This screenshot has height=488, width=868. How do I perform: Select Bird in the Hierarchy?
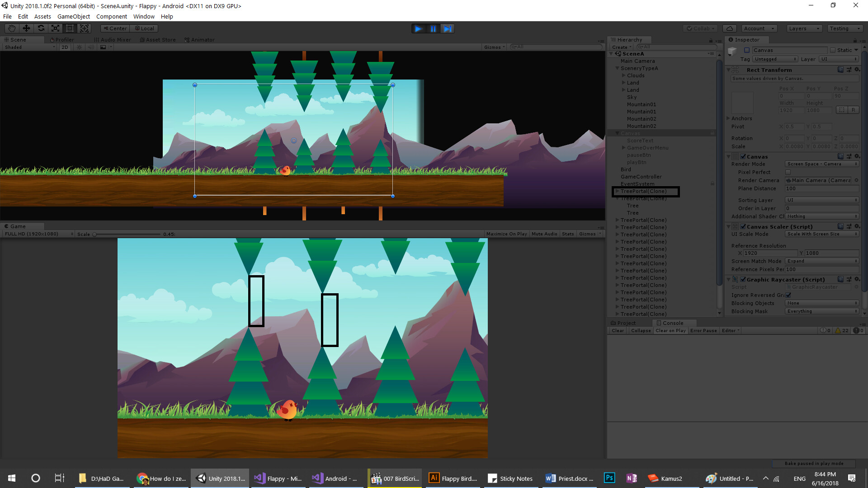(x=625, y=169)
